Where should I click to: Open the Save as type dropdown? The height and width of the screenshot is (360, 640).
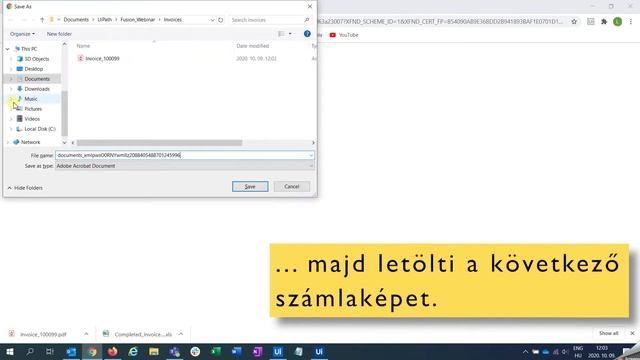pos(184,166)
